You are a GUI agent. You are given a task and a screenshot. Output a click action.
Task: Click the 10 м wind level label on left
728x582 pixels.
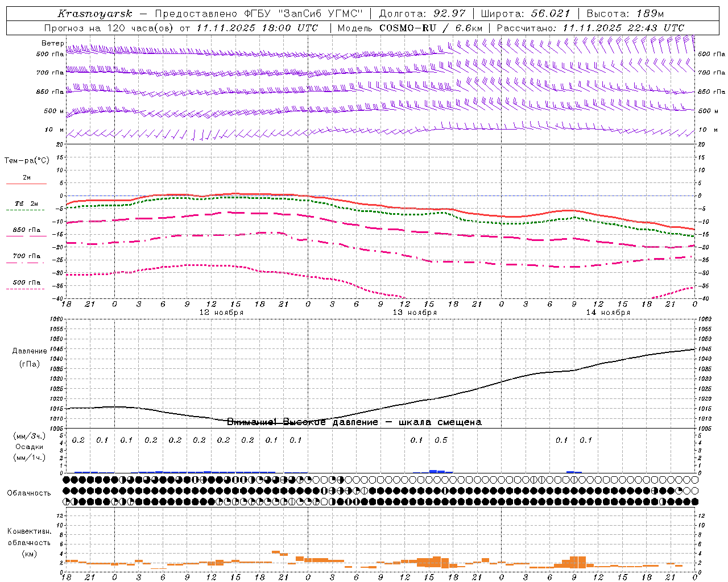click(x=55, y=130)
